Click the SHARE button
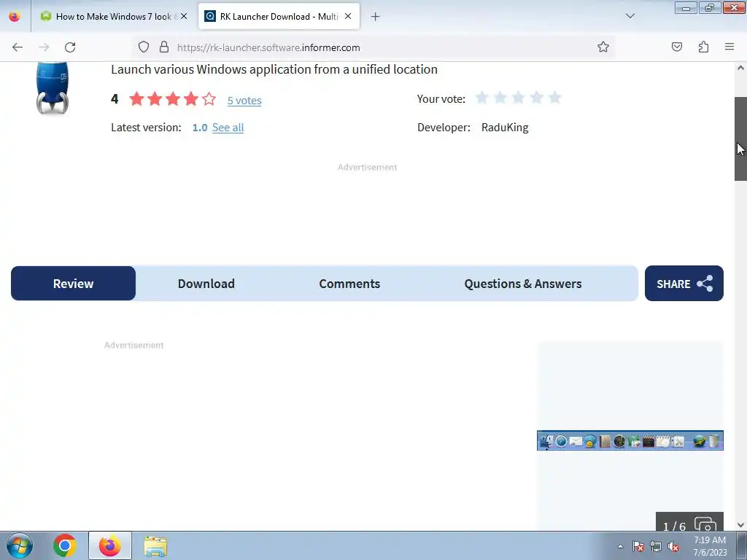The image size is (747, 560). (x=684, y=284)
